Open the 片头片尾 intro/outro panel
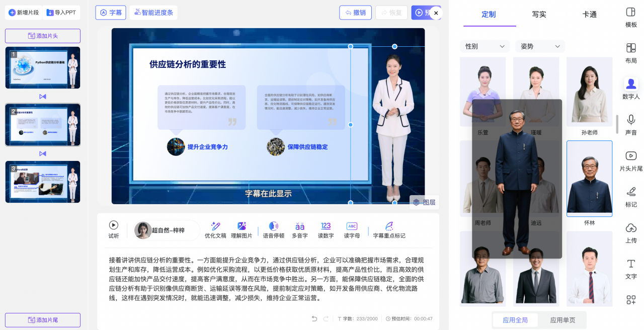This screenshot has height=330, width=644. [x=631, y=160]
